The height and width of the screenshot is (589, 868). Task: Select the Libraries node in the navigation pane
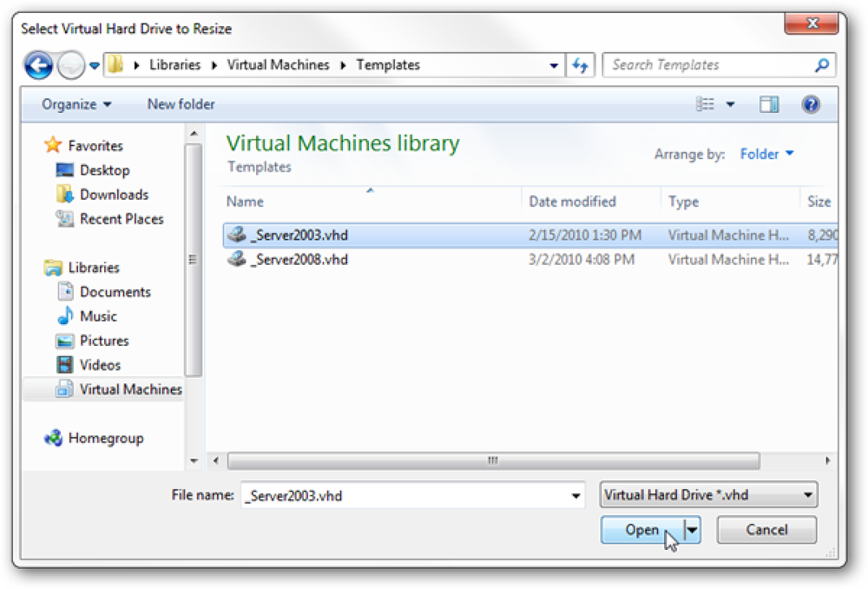click(94, 268)
